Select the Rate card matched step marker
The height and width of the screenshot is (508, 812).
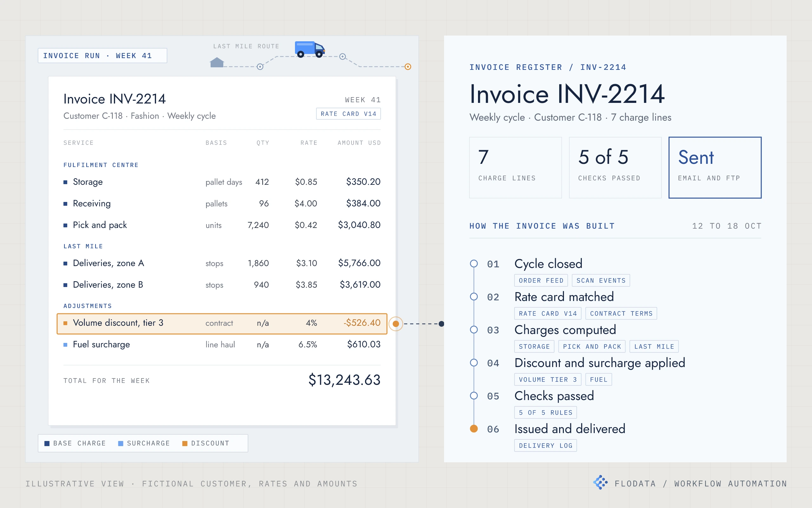[474, 297]
